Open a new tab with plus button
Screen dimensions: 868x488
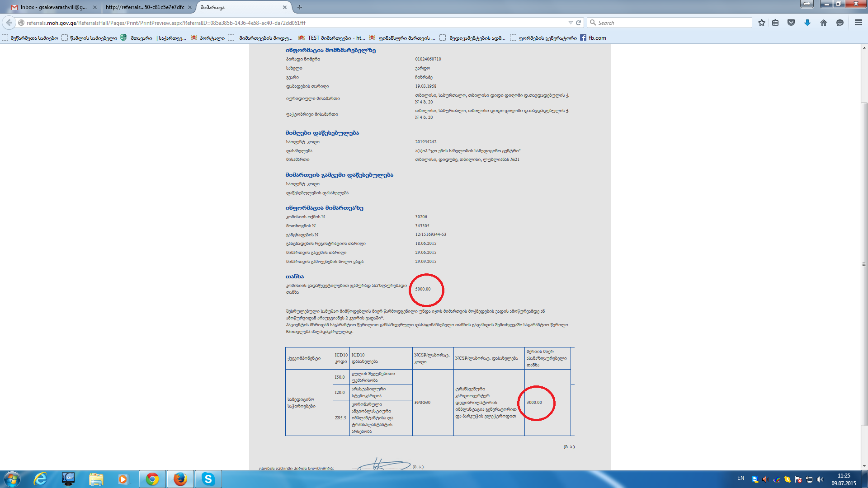click(x=300, y=7)
